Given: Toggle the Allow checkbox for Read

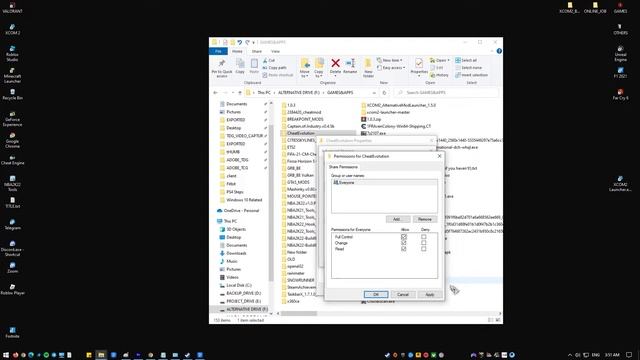Looking at the screenshot, I should tap(404, 249).
